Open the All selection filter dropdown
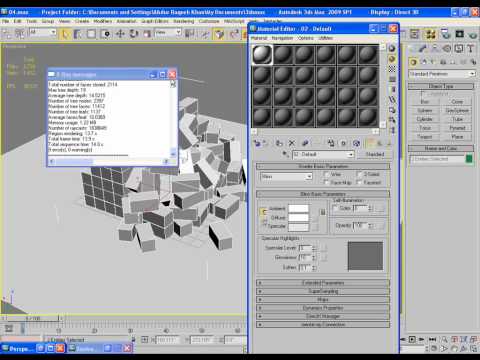This screenshot has height=360, width=480. tap(42, 32)
